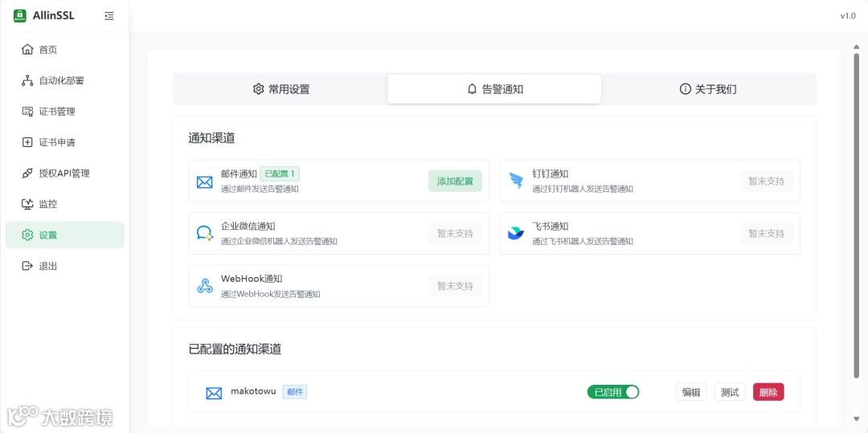Click the plug icon beside 授权API管理
The width and height of the screenshot is (868, 433).
pyautogui.click(x=27, y=173)
